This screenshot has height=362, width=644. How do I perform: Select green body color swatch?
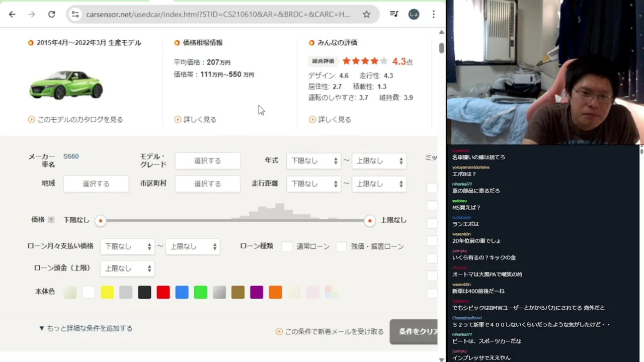201,292
